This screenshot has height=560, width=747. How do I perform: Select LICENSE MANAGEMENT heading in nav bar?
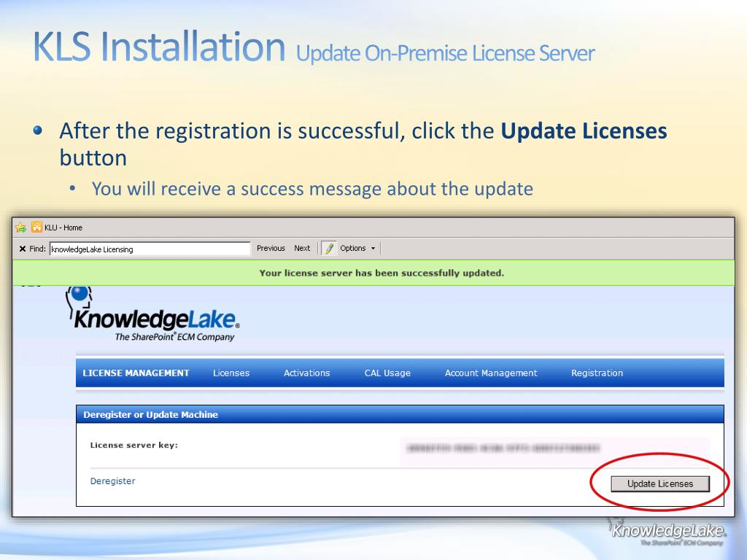pos(136,373)
